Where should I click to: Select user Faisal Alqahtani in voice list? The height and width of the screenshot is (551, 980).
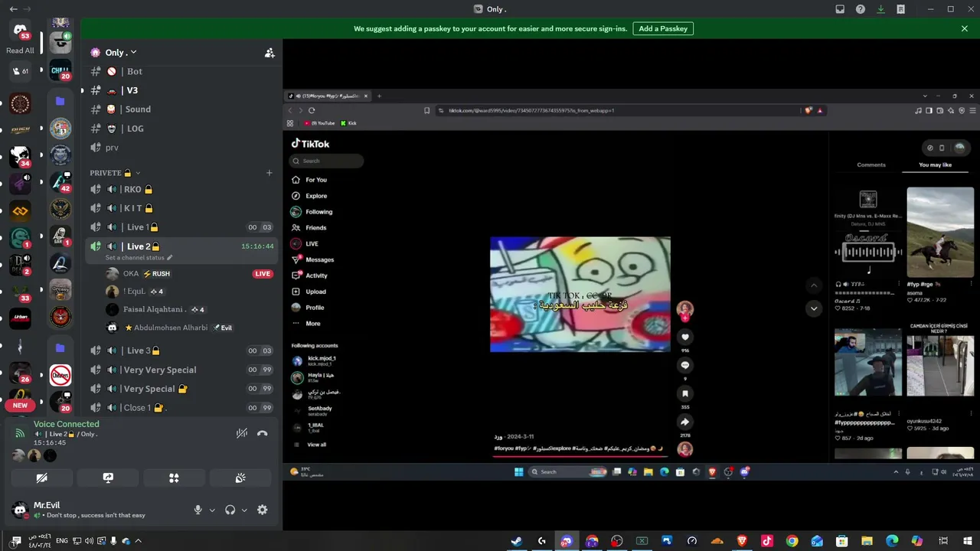(x=190, y=309)
